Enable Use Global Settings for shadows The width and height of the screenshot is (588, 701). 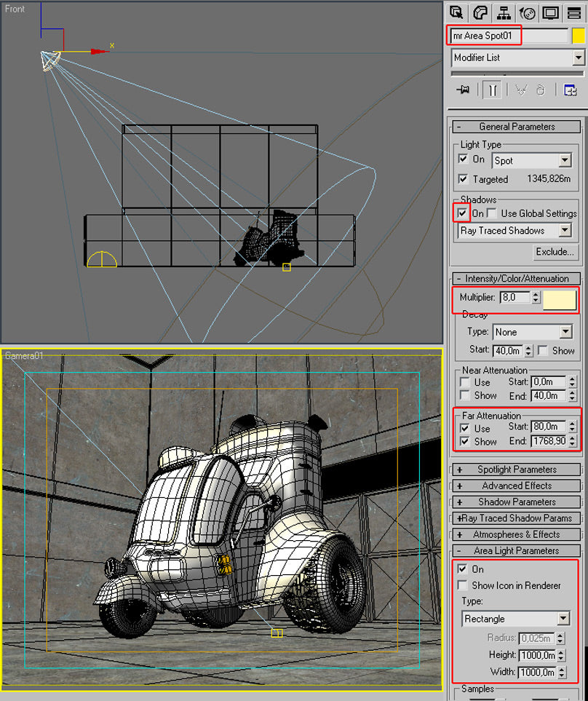point(490,213)
